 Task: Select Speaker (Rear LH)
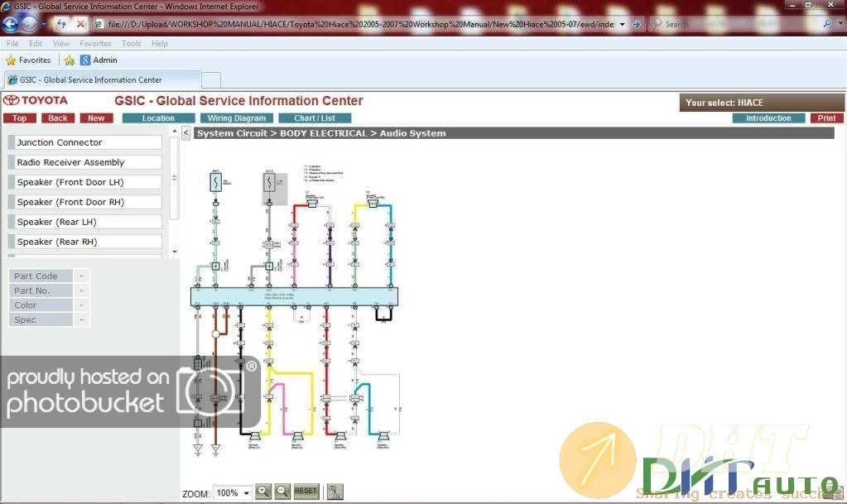(x=84, y=222)
